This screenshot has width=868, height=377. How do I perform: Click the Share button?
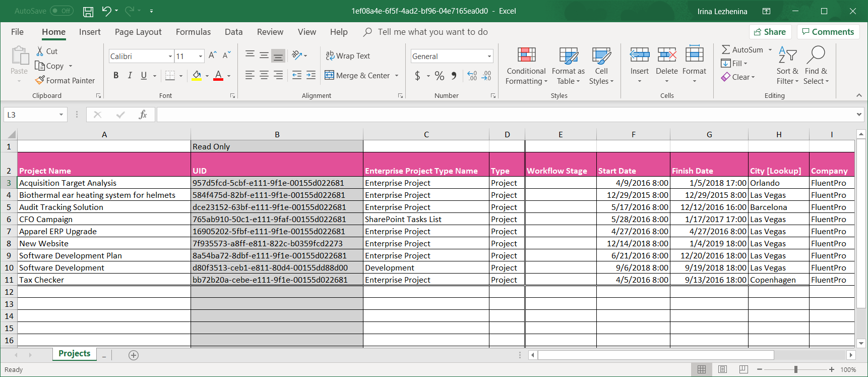pos(770,32)
